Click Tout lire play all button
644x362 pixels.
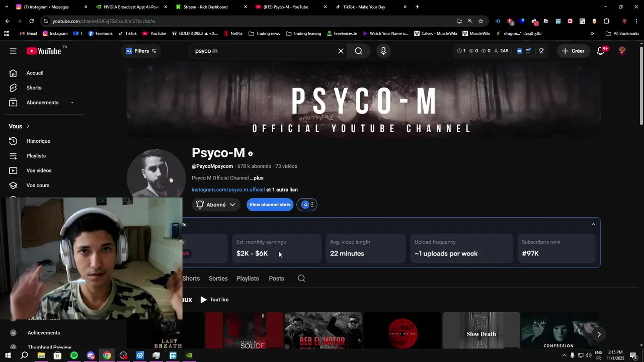pos(214,300)
